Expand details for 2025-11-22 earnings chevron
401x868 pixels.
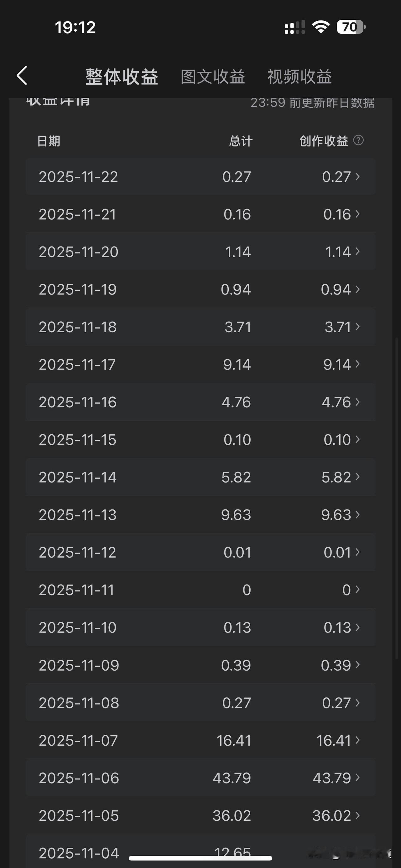tap(357, 176)
